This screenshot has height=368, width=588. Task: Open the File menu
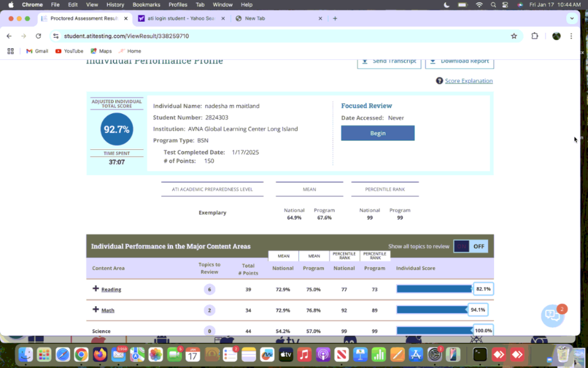coord(55,4)
